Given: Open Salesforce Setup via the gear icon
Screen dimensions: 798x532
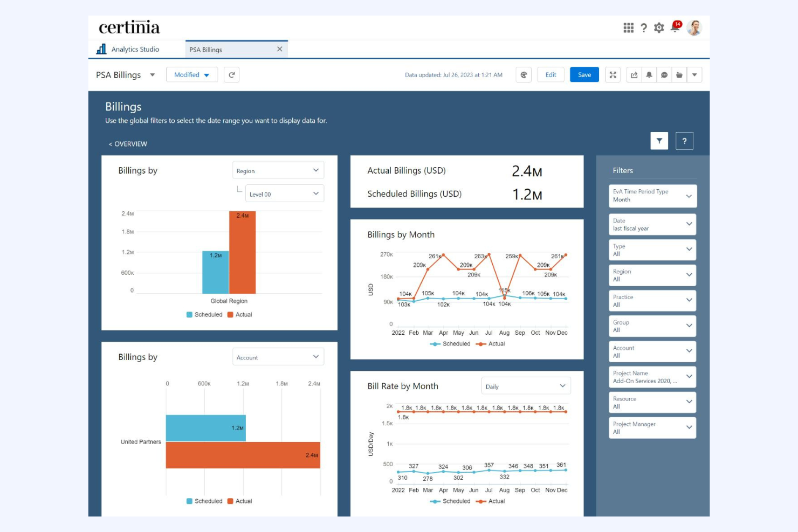Looking at the screenshot, I should [659, 27].
